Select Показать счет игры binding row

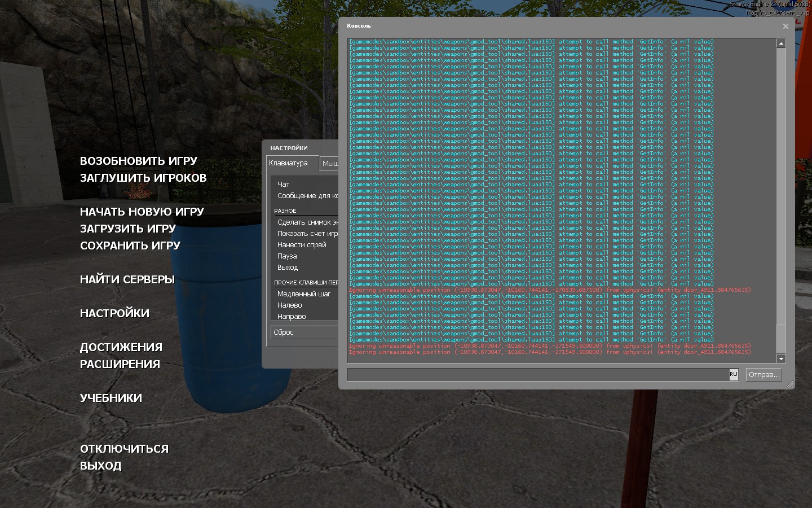305,234
